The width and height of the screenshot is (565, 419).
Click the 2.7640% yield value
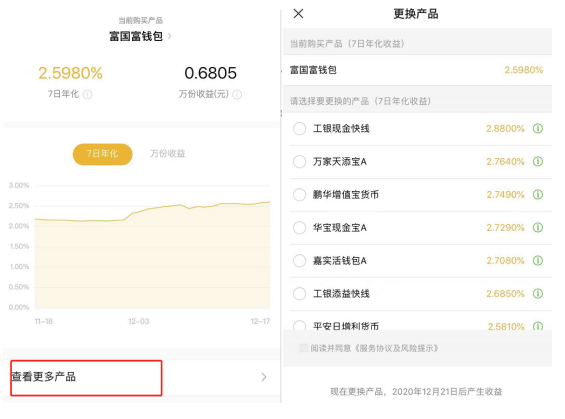[x=505, y=161]
